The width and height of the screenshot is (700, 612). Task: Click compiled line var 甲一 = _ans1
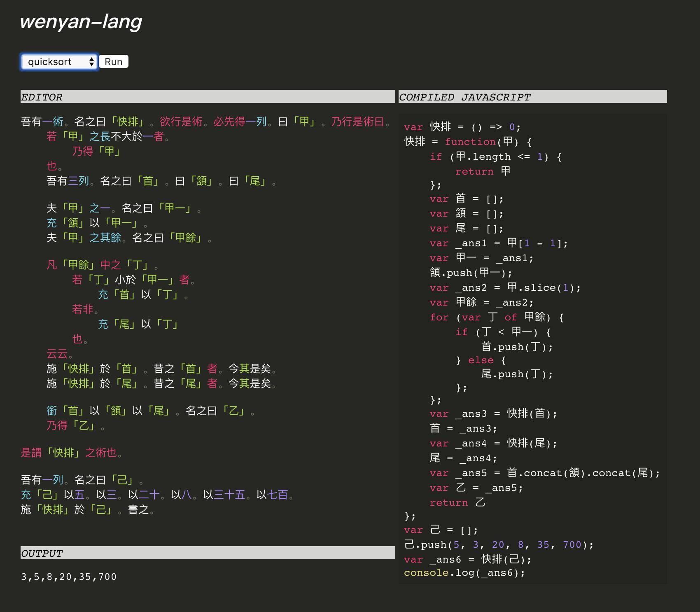pos(481,258)
